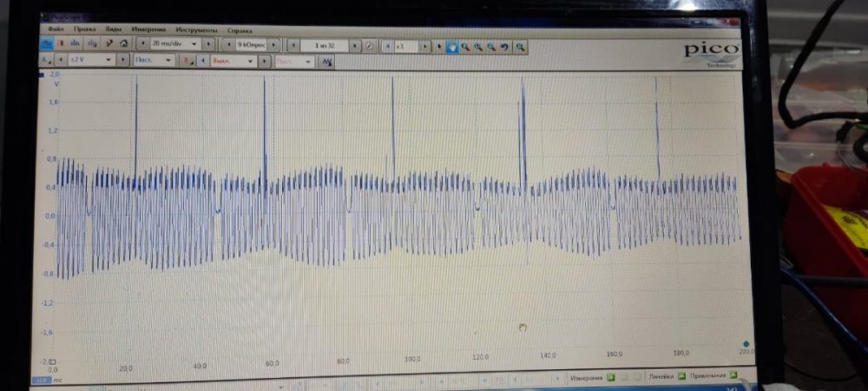Increase horizontal zoom factor x1

tap(425, 46)
